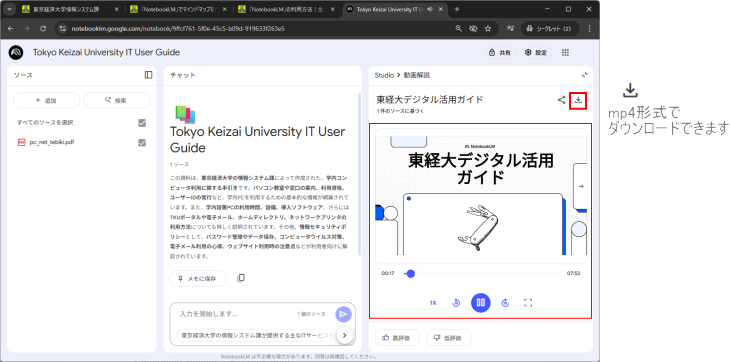Collapse the sources panel using the sidebar icon
The height and width of the screenshot is (362, 730).
149,75
